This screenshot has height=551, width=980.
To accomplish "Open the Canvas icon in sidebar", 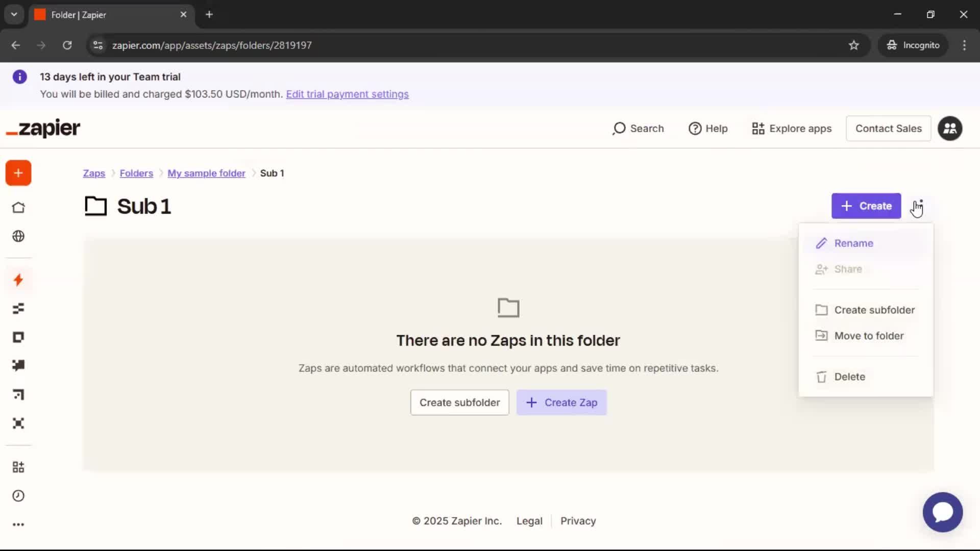I will pos(18,394).
